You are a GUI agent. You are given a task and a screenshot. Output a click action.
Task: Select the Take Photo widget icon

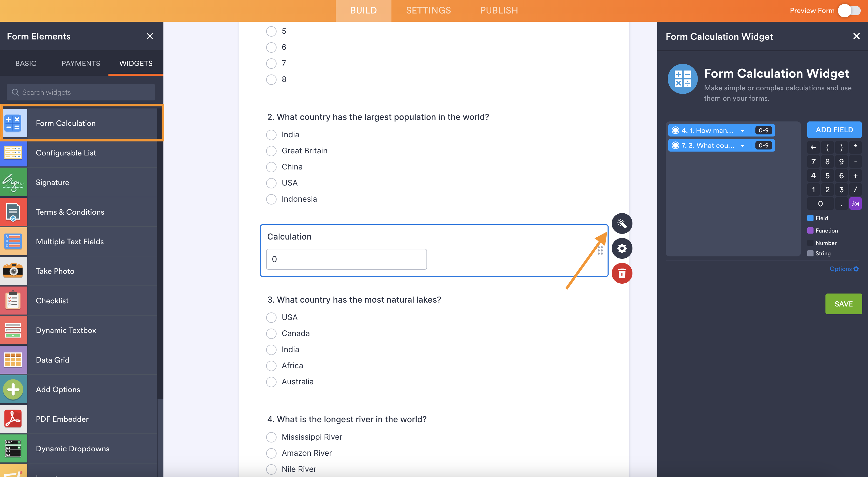tap(13, 271)
